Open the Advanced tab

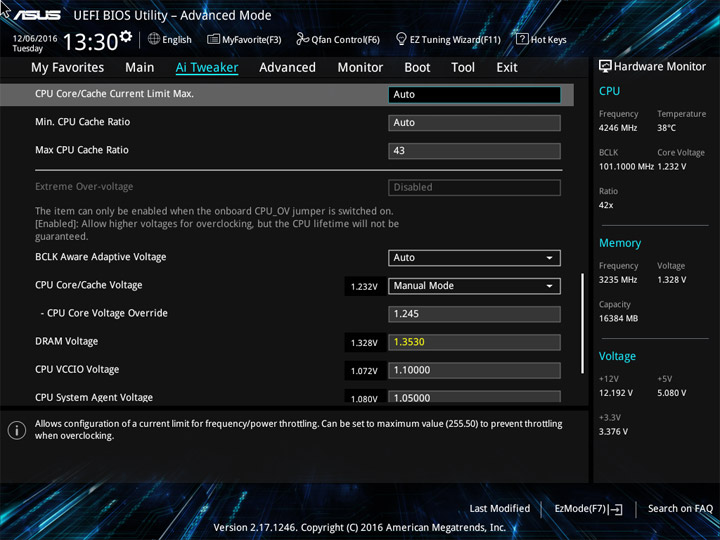pos(287,68)
